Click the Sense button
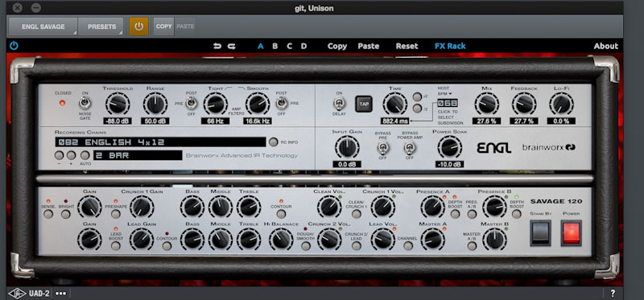644x300 pixels. point(48,214)
